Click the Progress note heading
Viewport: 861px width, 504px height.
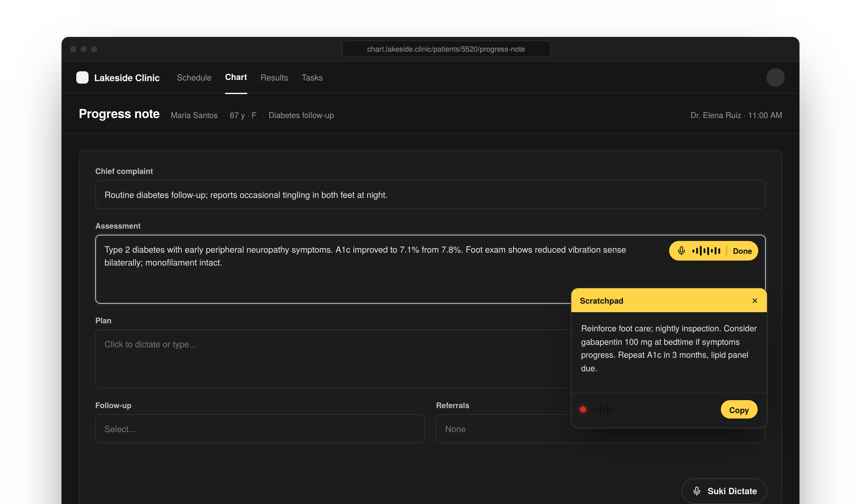[x=119, y=114]
